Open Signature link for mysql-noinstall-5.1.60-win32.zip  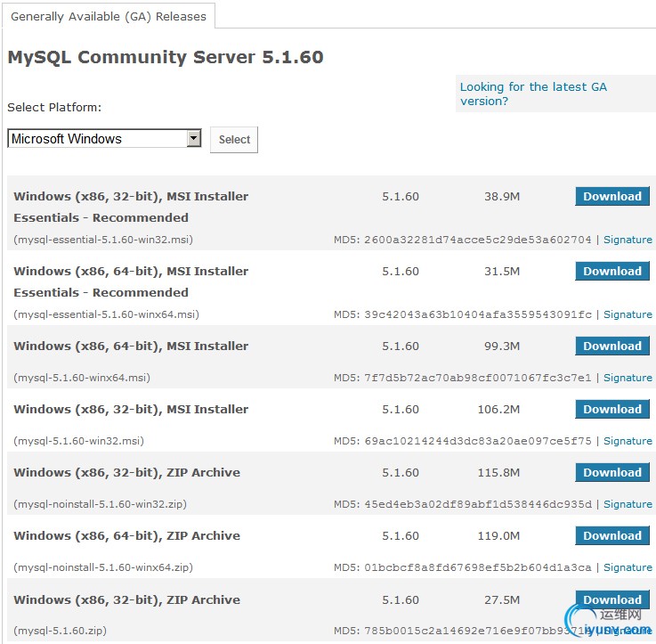[628, 504]
